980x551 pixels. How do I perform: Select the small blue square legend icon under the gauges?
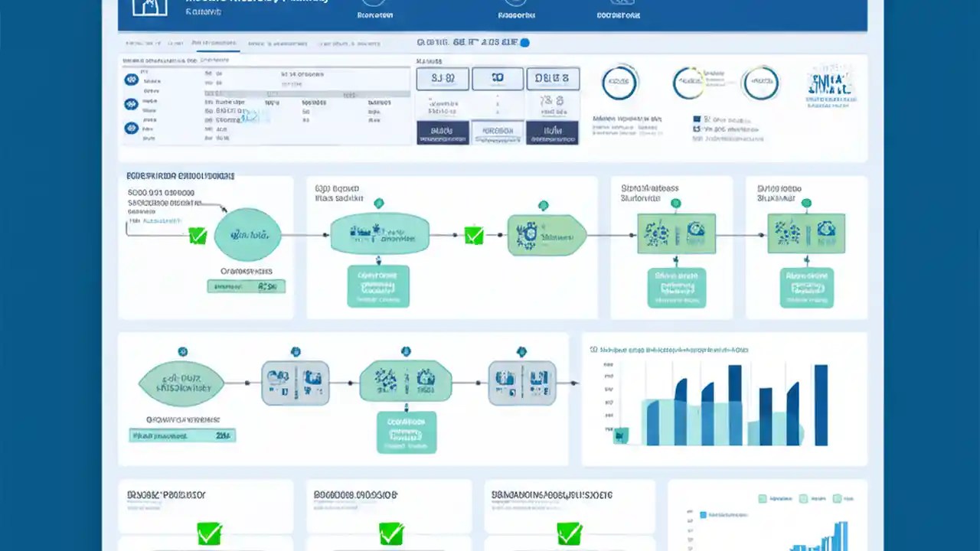(697, 119)
